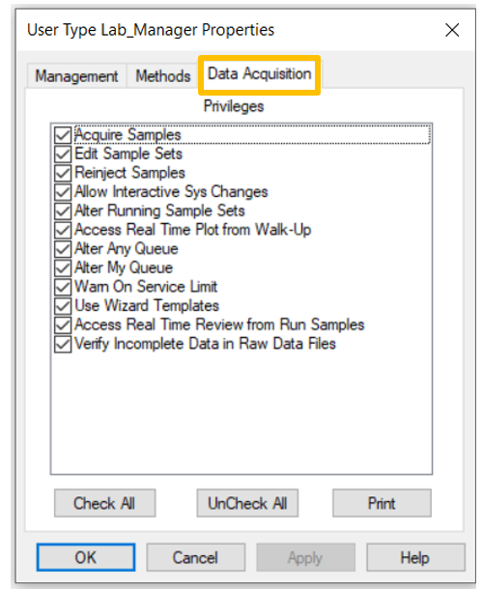Toggle the Alter My Queue checkbox
This screenshot has width=482, height=589.
pyautogui.click(x=63, y=268)
